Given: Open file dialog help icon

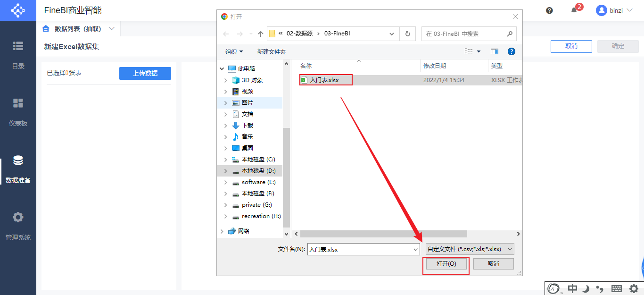Looking at the screenshot, I should click(x=512, y=51).
